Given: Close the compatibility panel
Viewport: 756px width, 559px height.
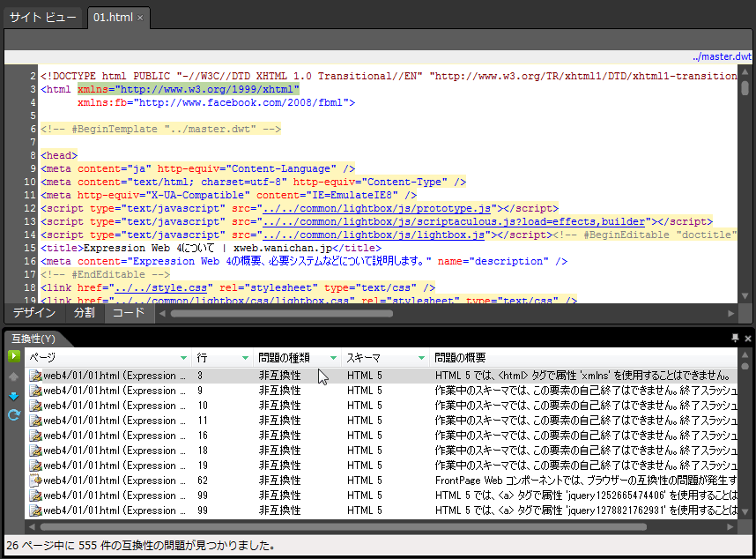Looking at the screenshot, I should click(x=748, y=339).
